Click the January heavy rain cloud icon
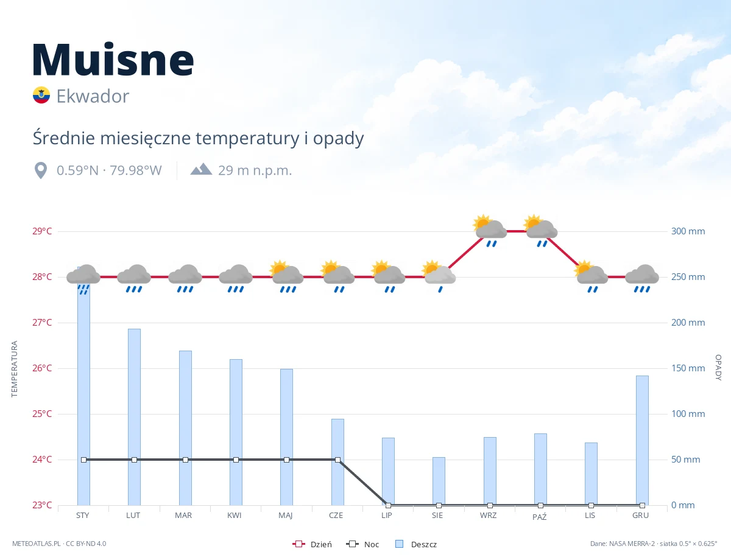731x560 pixels. click(x=83, y=279)
